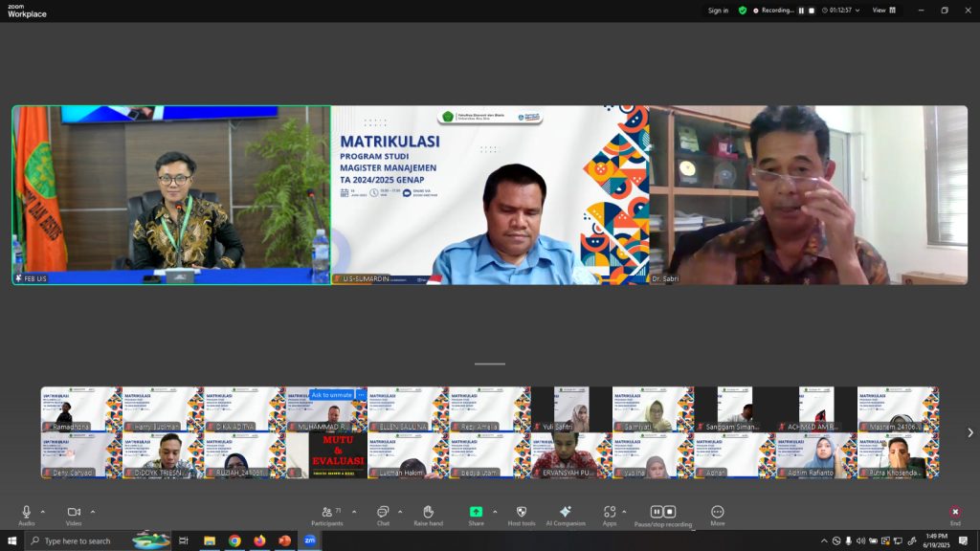Open the View layout menu
Screen dimensions: 980x551
point(883,11)
